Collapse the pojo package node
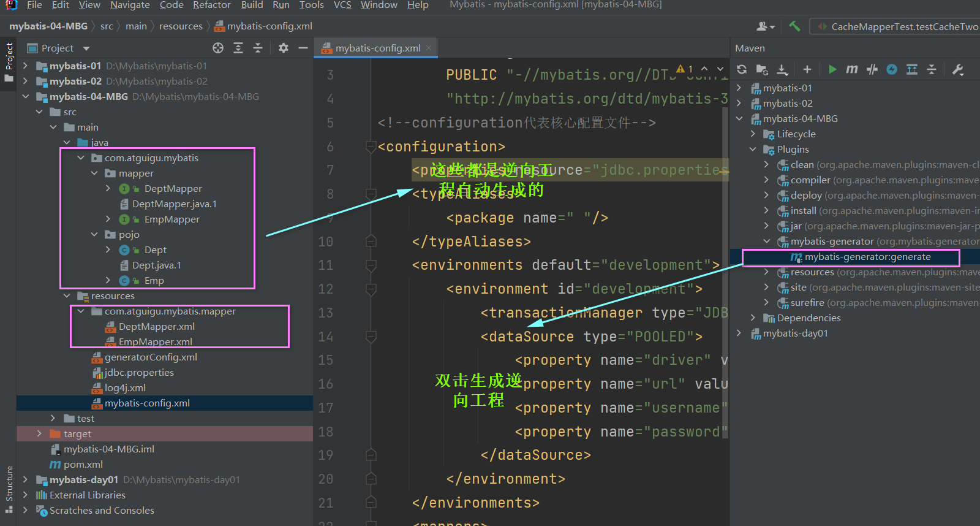 (x=94, y=234)
